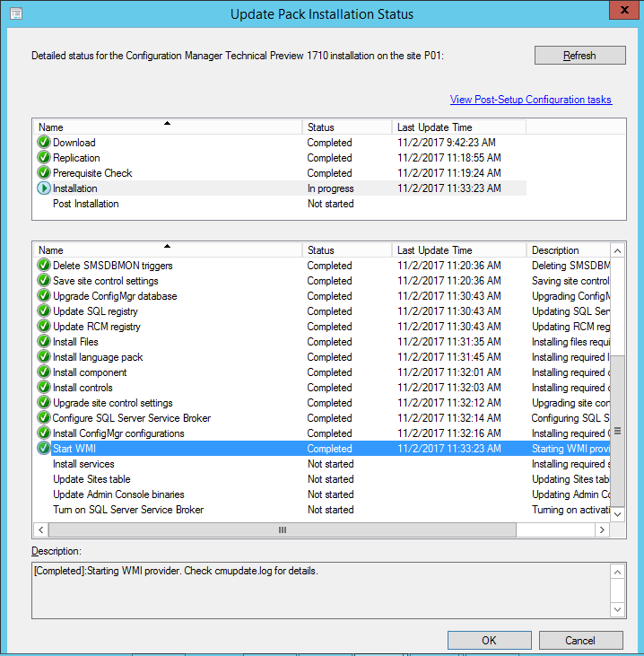Sort upper list by Name column header
Viewport: 644px width, 656px height.
coord(168,127)
